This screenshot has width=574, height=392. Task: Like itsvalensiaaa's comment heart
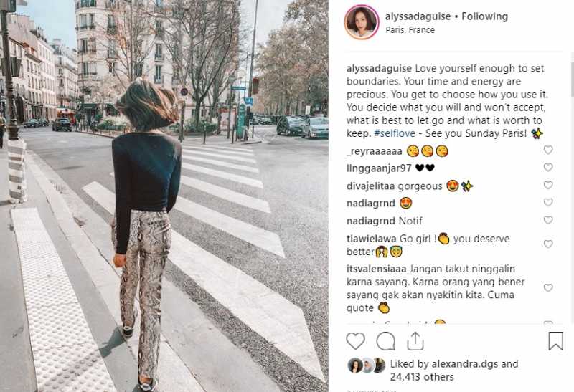(548, 288)
